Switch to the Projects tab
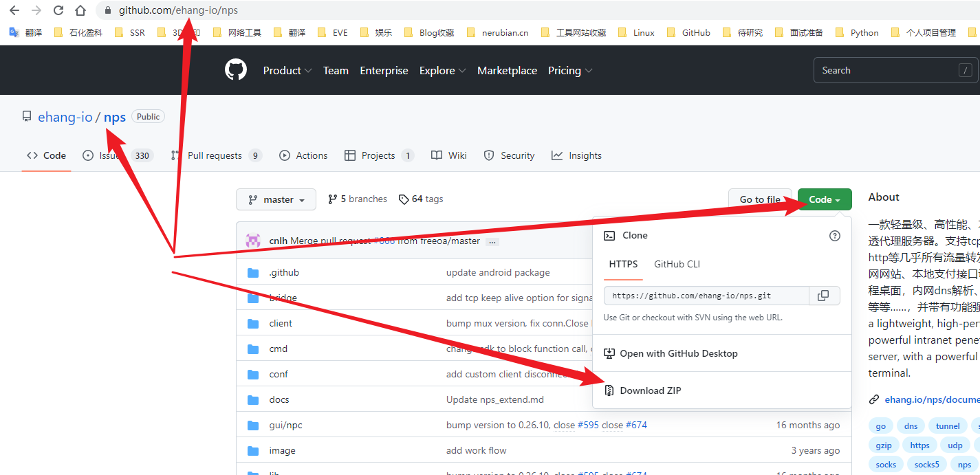The width and height of the screenshot is (980, 475). (x=379, y=155)
